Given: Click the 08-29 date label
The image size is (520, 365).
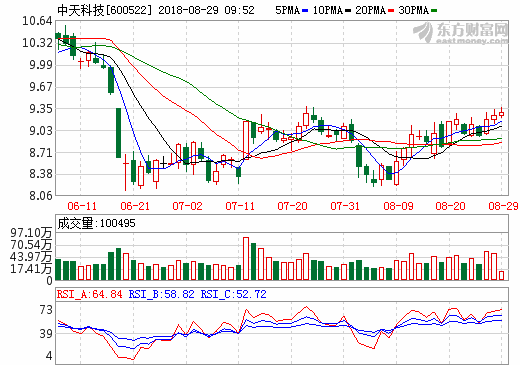Looking at the screenshot, I should [x=503, y=206].
